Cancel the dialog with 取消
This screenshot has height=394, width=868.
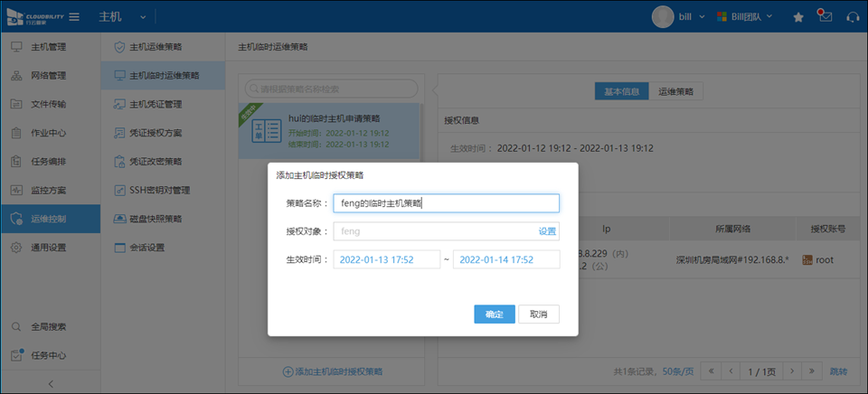click(x=539, y=314)
